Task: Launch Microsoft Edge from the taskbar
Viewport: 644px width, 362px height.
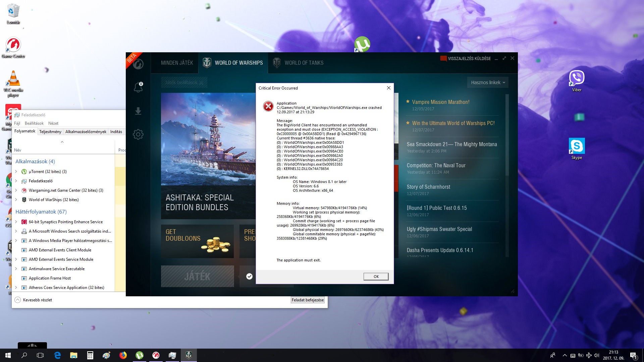Action: tap(57, 355)
